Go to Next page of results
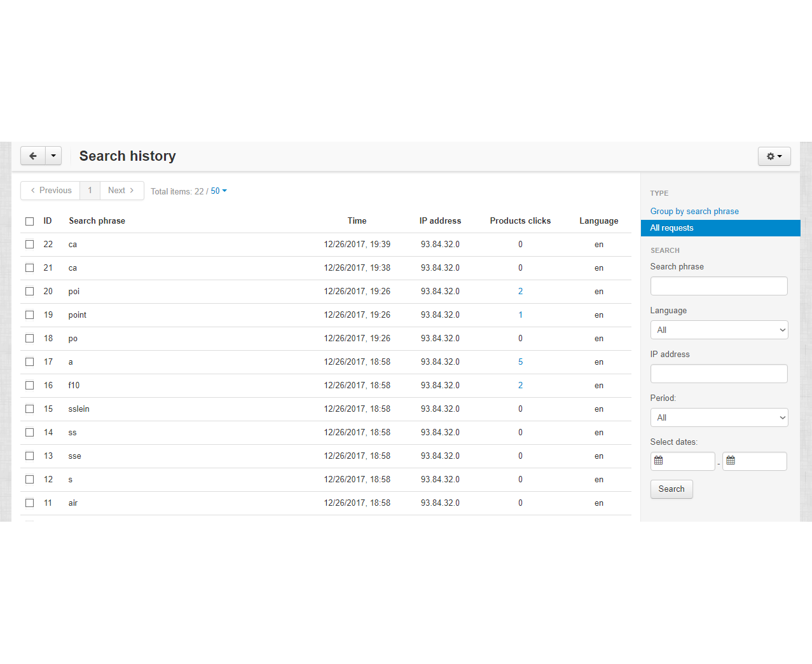This screenshot has height=664, width=812. [x=121, y=191]
